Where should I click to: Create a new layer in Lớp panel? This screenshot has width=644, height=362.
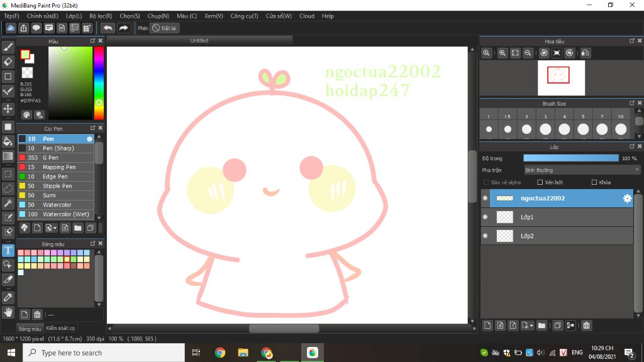click(487, 326)
